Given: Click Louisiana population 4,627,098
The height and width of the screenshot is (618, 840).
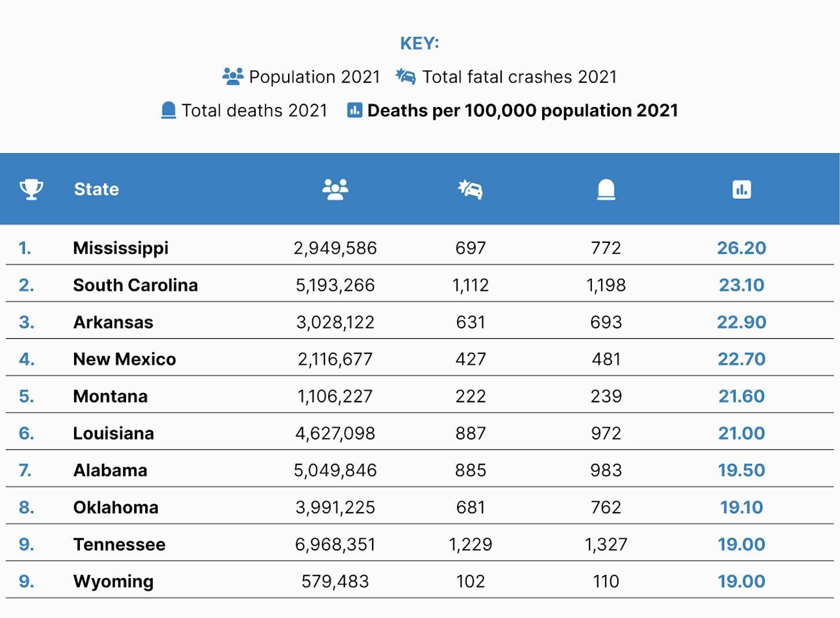Looking at the screenshot, I should [x=336, y=433].
